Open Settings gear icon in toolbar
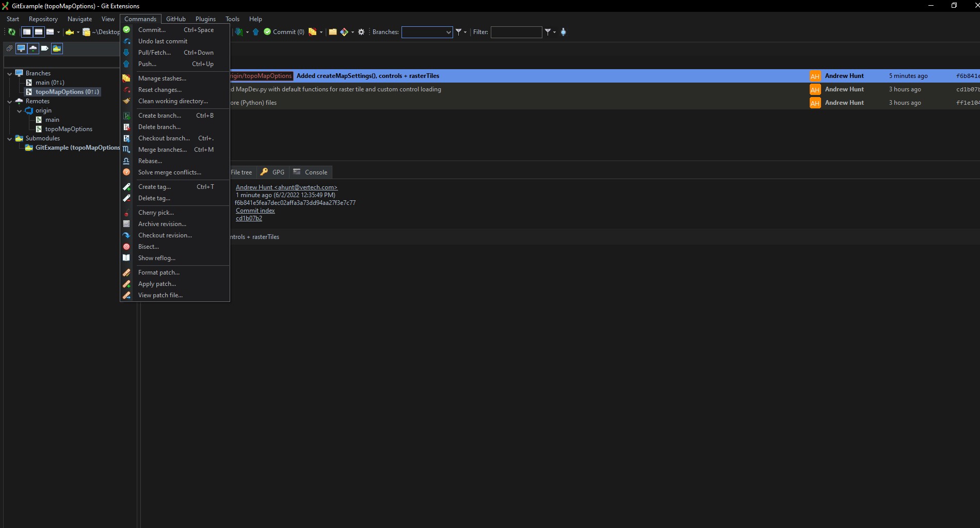Image resolution: width=980 pixels, height=528 pixels. tap(361, 32)
